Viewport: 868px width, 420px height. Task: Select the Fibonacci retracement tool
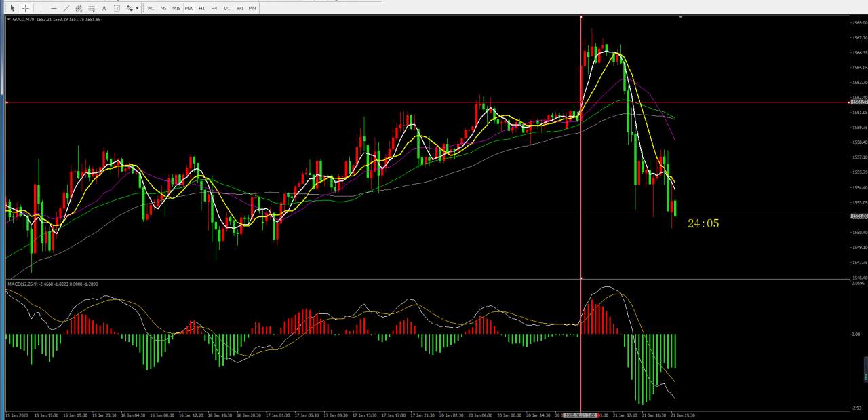[91, 8]
